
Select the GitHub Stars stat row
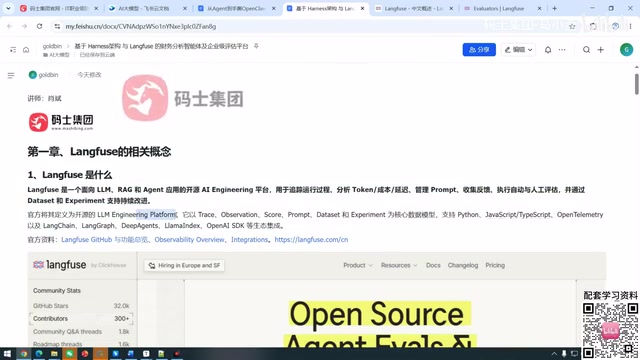pos(81,306)
